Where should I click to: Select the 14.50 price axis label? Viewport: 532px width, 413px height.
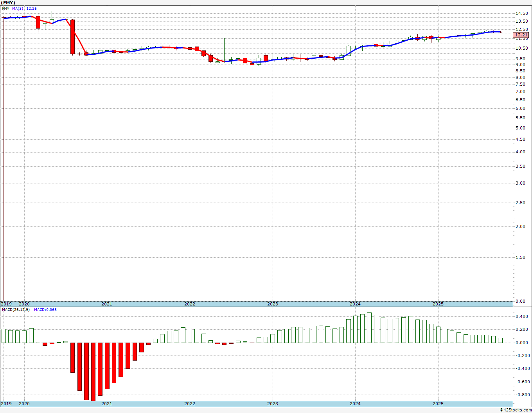click(521, 13)
